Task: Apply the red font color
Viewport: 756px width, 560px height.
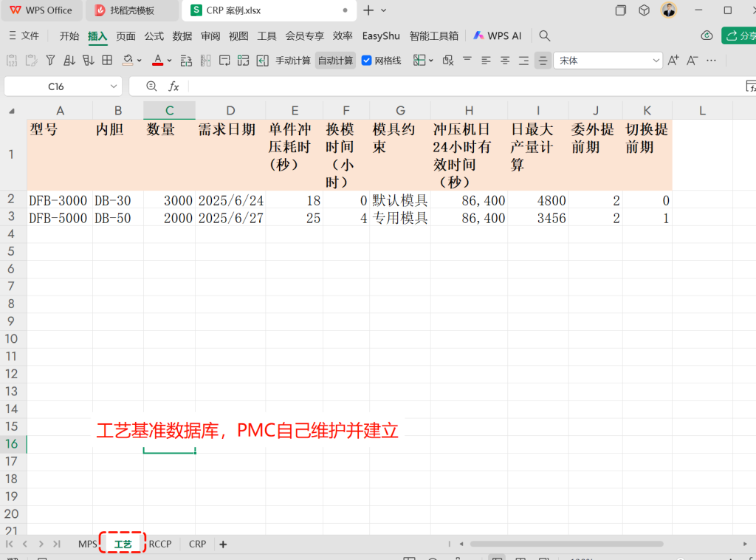Action: point(158,61)
